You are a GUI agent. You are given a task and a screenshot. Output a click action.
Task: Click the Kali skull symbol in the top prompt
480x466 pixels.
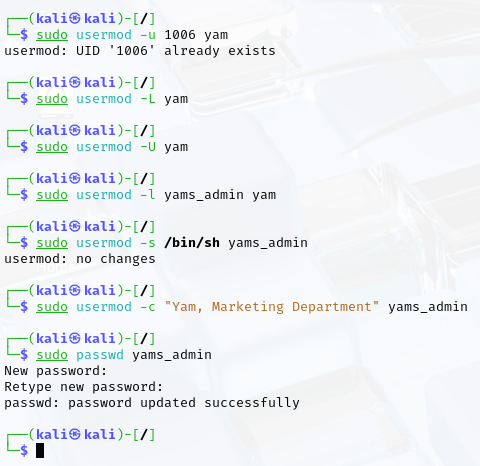pos(75,18)
